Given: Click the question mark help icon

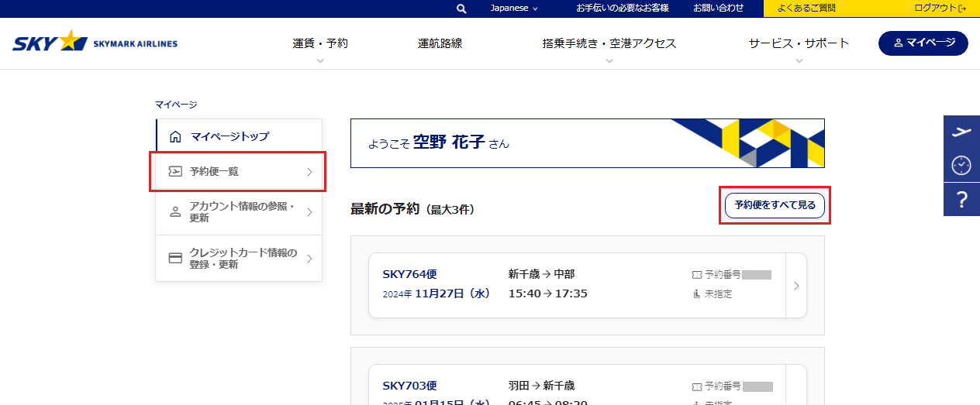Looking at the screenshot, I should tap(961, 200).
